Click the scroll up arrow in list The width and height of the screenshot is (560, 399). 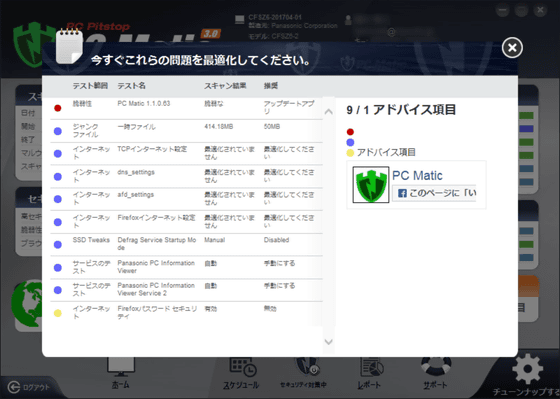(x=329, y=112)
